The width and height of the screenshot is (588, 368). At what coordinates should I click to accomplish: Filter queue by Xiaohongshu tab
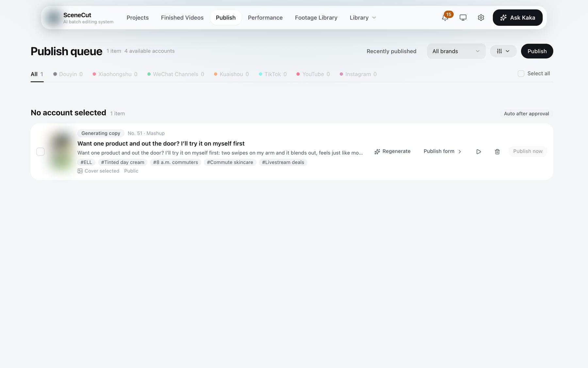click(x=115, y=74)
